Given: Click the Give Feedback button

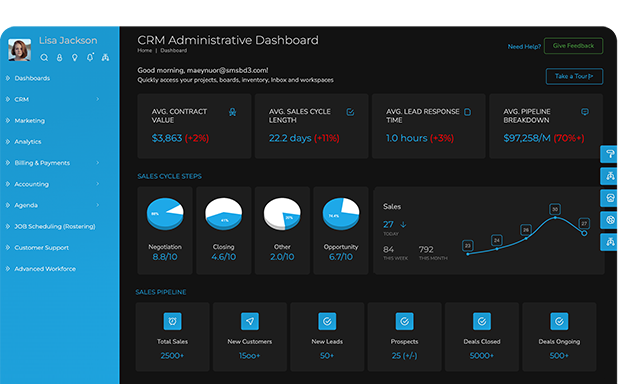Looking at the screenshot, I should (x=573, y=46).
